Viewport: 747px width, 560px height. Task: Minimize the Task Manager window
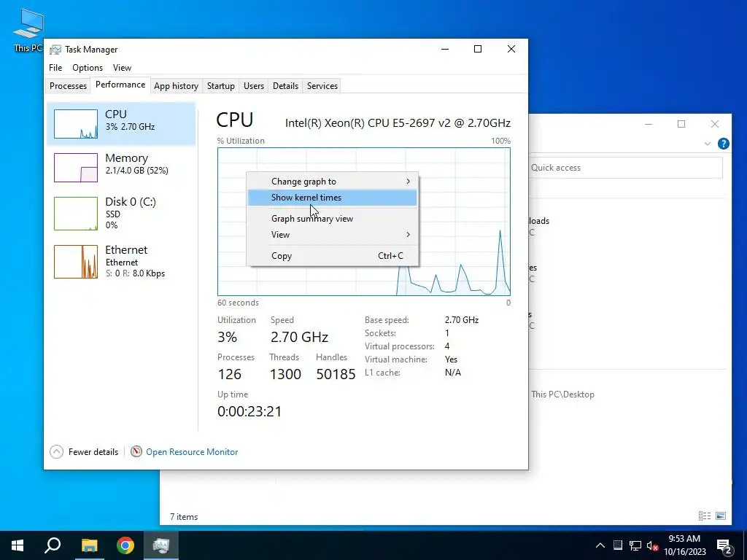click(445, 49)
